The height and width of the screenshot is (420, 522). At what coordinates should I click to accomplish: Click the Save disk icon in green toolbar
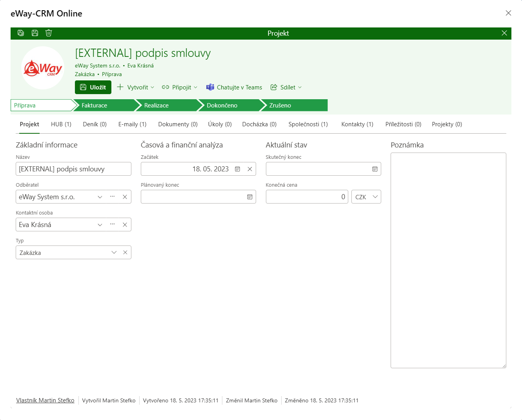(35, 33)
